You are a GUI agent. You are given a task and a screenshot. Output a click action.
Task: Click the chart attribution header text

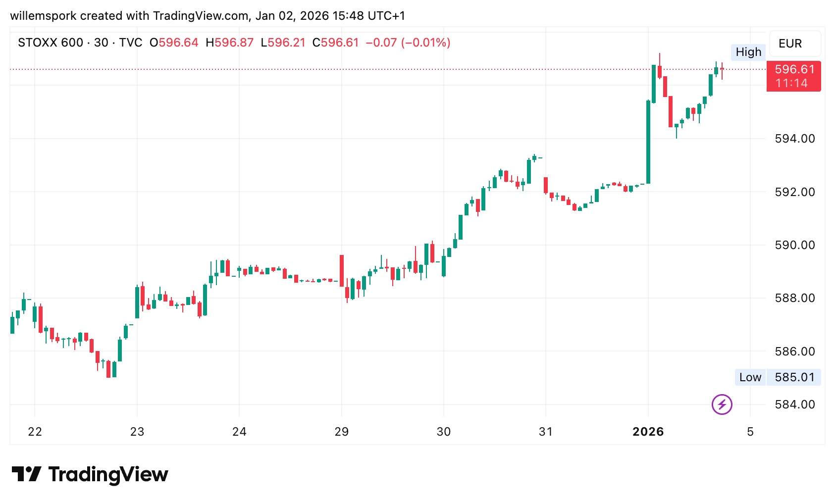pyautogui.click(x=208, y=16)
